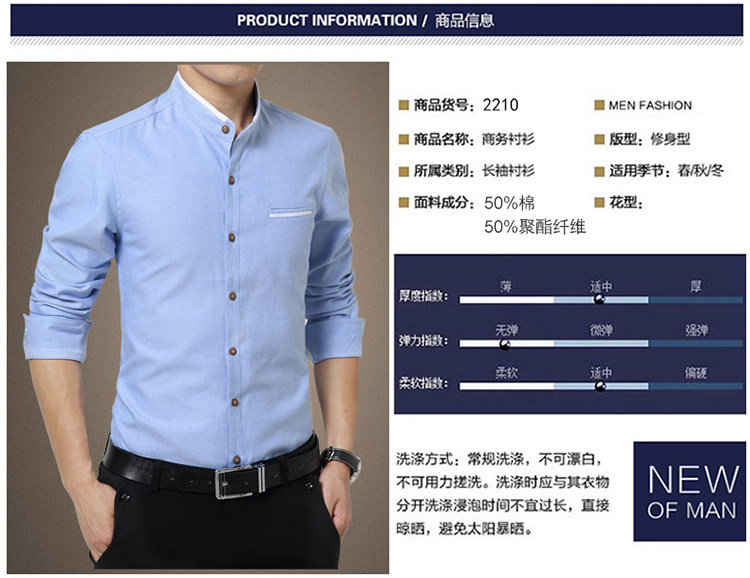Click the bullet square beside 商品名称
This screenshot has width=750, height=578.
pyautogui.click(x=404, y=140)
